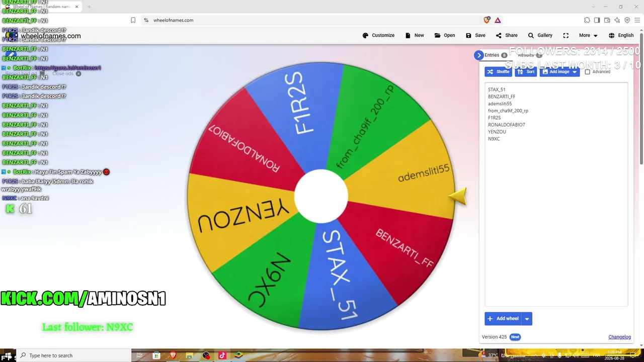This screenshot has height=362, width=644.
Task: Sort the entries alphabetically
Action: coord(526,72)
